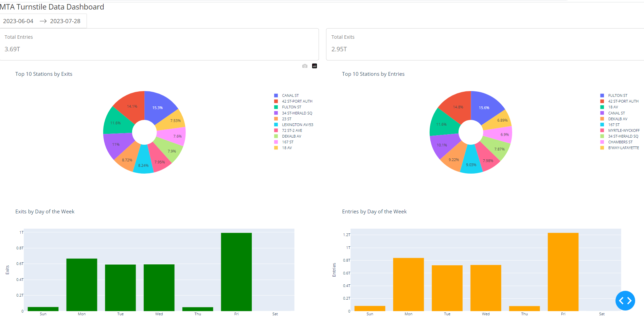
Task: Click the 14.8% slice in Entries pie
Action: pos(459,106)
